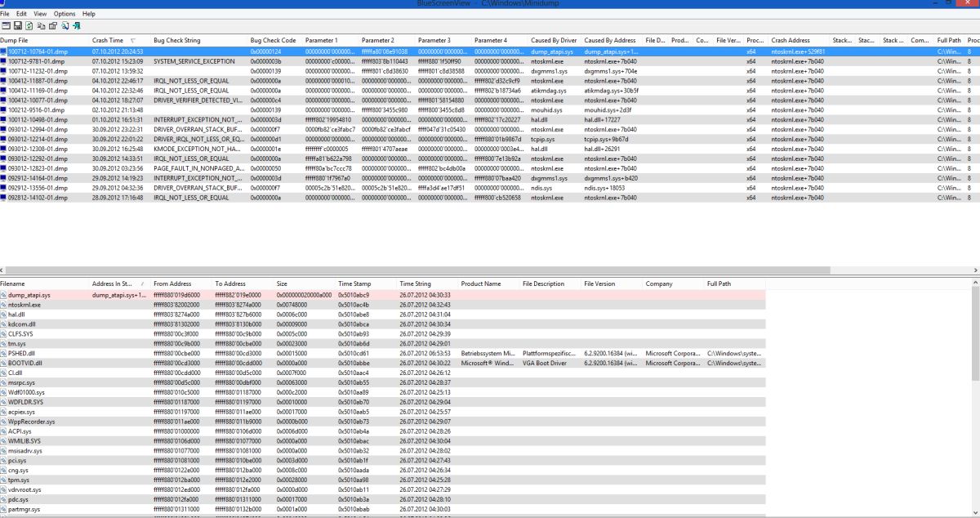Open the Help menu
Viewport: 980px width, 518px height.
pos(89,14)
